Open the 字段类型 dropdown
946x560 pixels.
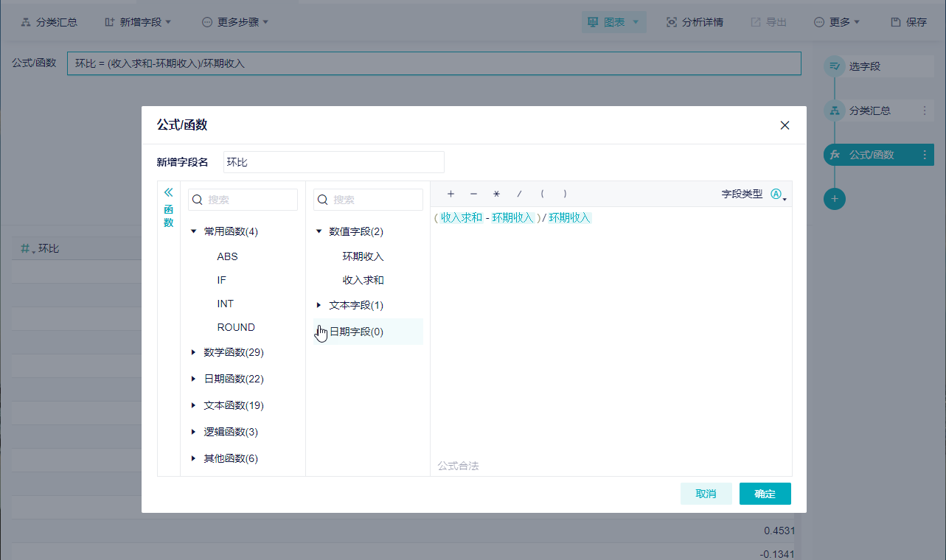click(x=778, y=195)
